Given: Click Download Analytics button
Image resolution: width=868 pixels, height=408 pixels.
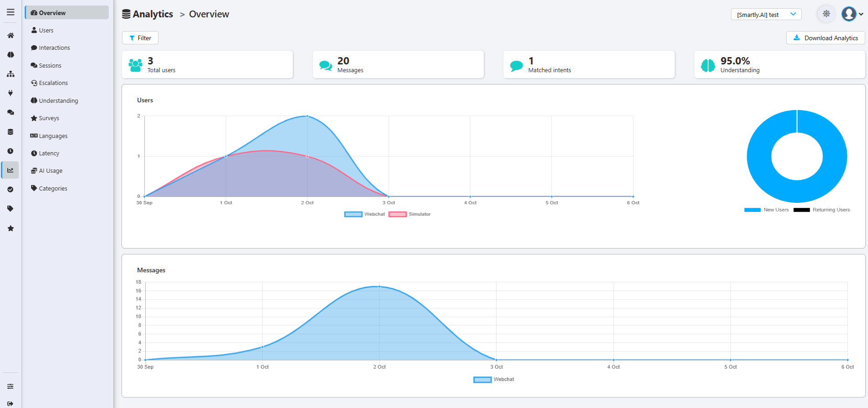Looking at the screenshot, I should pos(826,38).
